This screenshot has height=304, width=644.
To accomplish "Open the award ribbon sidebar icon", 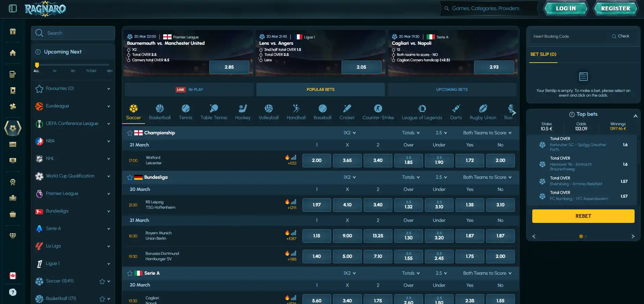I will coord(13,182).
